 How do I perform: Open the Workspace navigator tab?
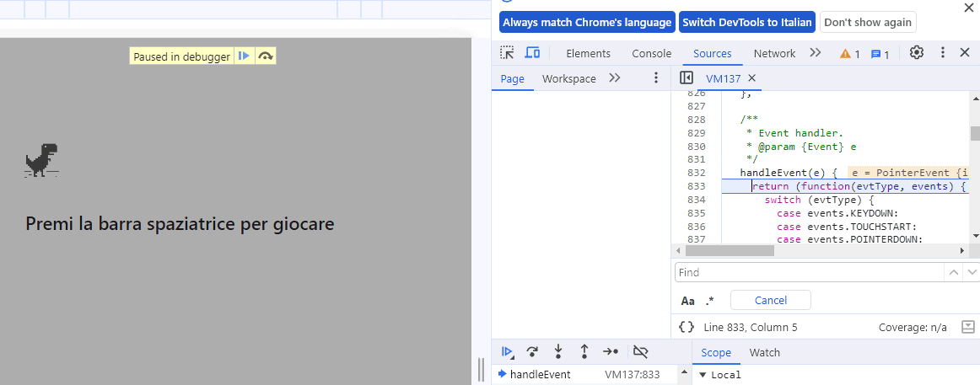(568, 78)
